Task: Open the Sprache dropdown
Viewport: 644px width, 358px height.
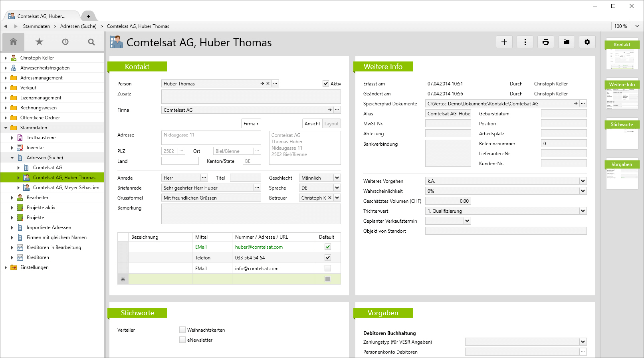Action: [x=337, y=188]
